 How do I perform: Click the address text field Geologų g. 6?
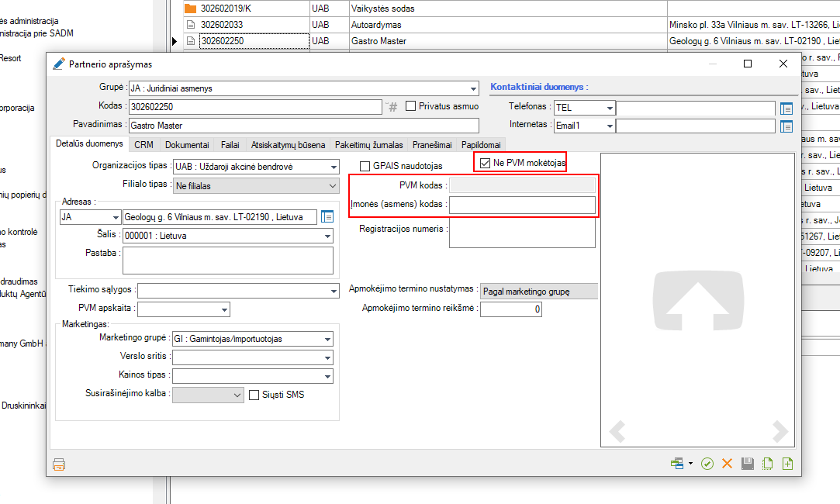(x=220, y=217)
